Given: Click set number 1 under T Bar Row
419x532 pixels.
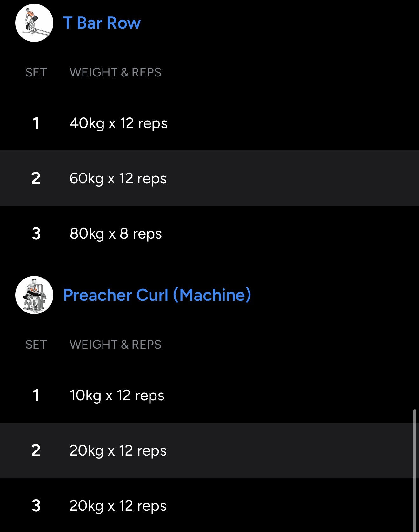Looking at the screenshot, I should 36,123.
